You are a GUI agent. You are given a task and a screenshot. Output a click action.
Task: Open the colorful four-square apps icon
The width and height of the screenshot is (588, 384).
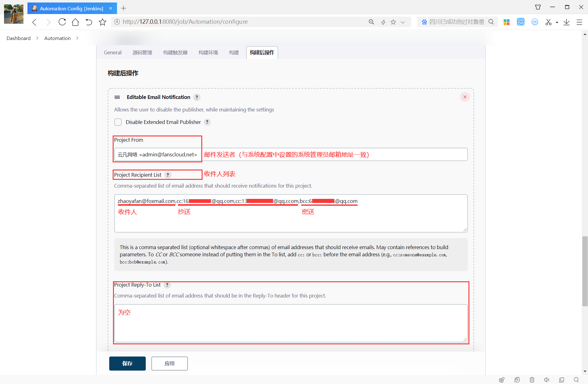507,22
